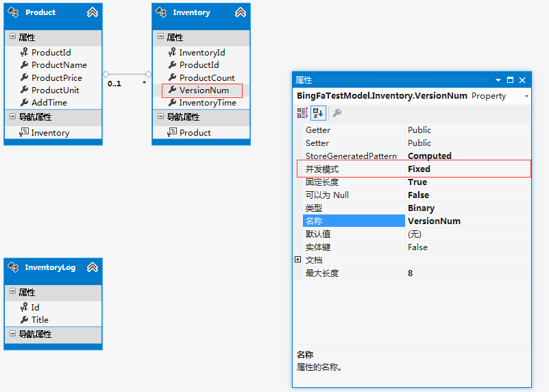Expand the 文档 property group
The image size is (549, 392).
pyautogui.click(x=297, y=260)
